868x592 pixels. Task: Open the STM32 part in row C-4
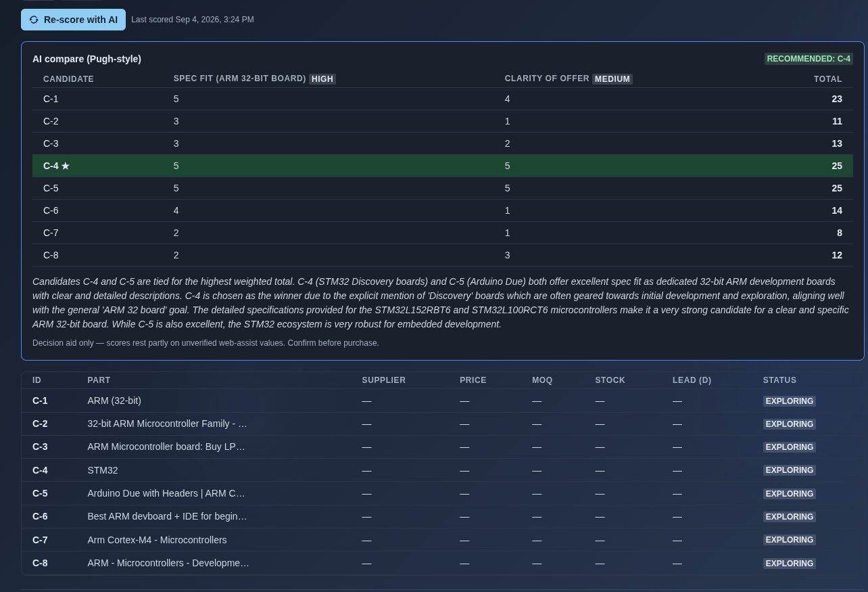103,470
